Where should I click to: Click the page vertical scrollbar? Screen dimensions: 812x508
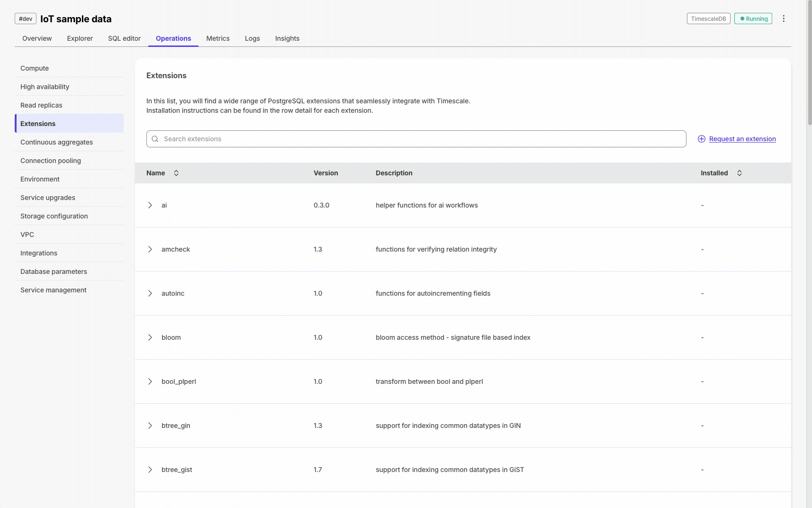coord(810,63)
